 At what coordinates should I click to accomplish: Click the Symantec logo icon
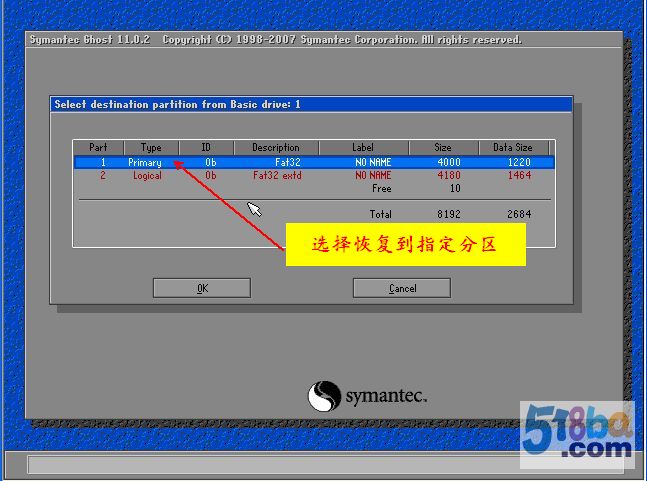pos(324,396)
